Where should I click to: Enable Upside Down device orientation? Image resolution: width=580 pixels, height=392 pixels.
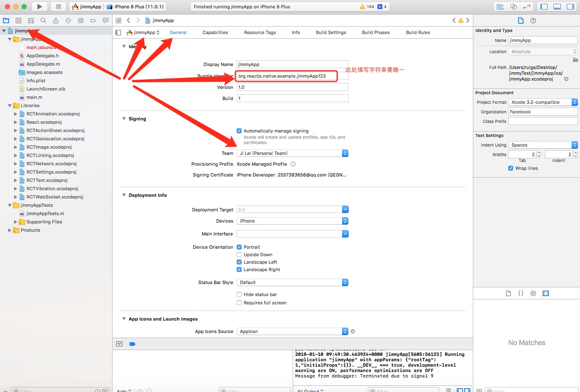(239, 255)
